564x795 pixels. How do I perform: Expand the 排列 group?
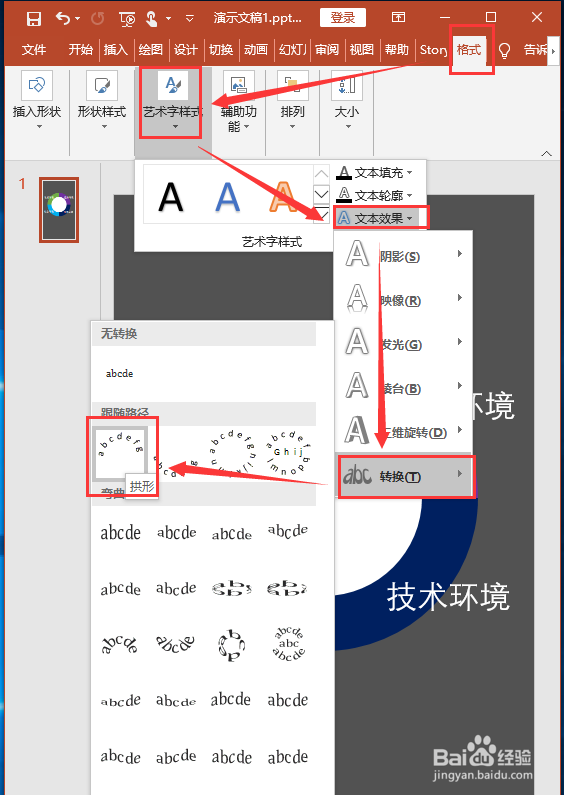pos(293,100)
